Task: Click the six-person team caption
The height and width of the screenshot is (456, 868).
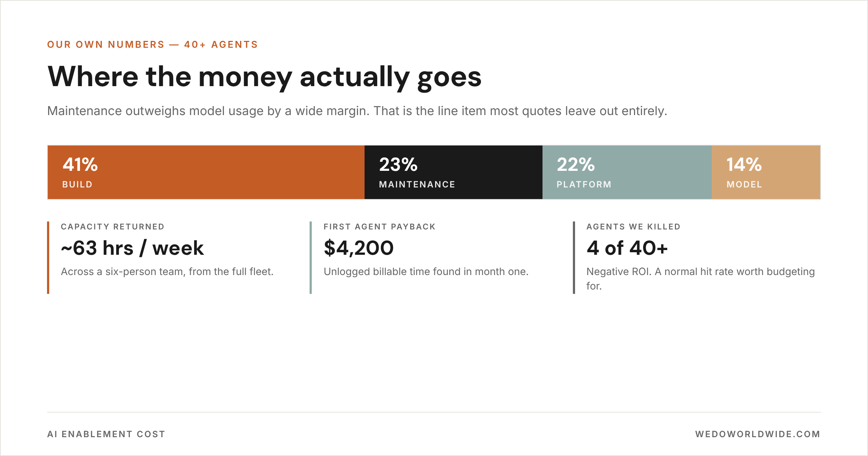Action: (x=167, y=272)
